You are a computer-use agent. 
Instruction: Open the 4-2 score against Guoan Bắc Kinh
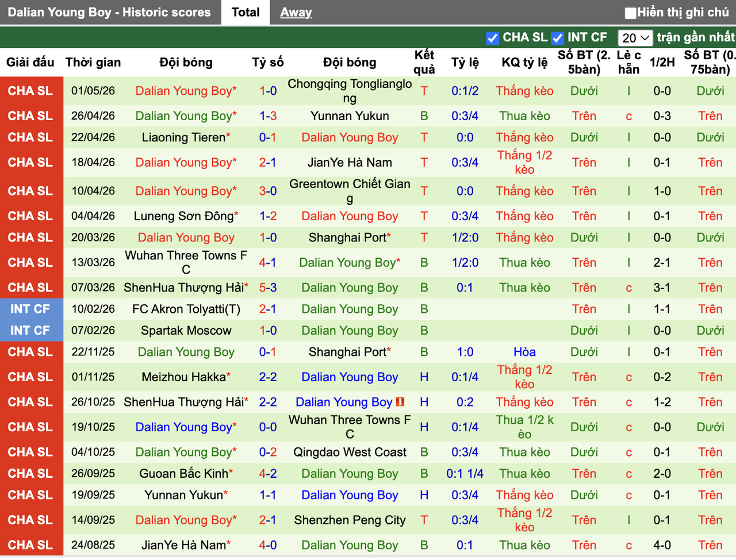[x=268, y=474]
